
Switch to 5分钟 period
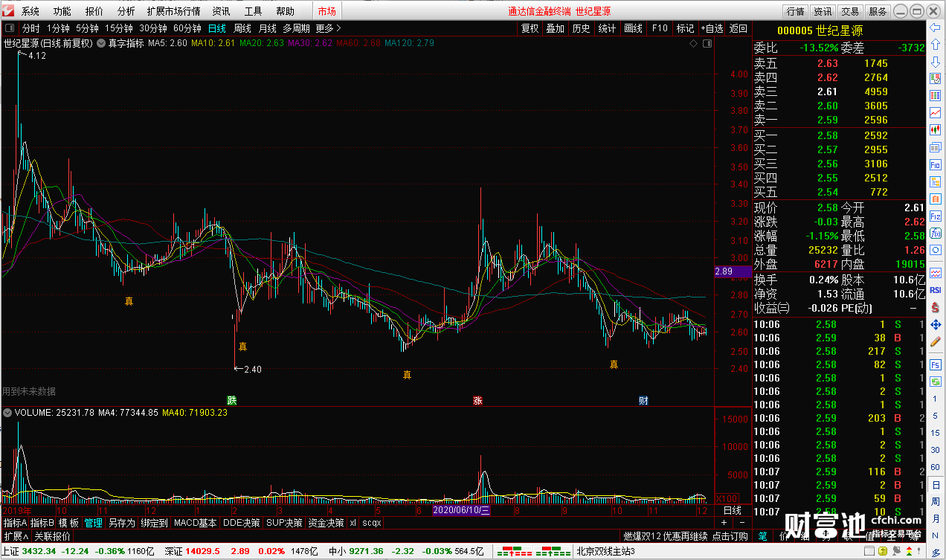pyautogui.click(x=87, y=28)
